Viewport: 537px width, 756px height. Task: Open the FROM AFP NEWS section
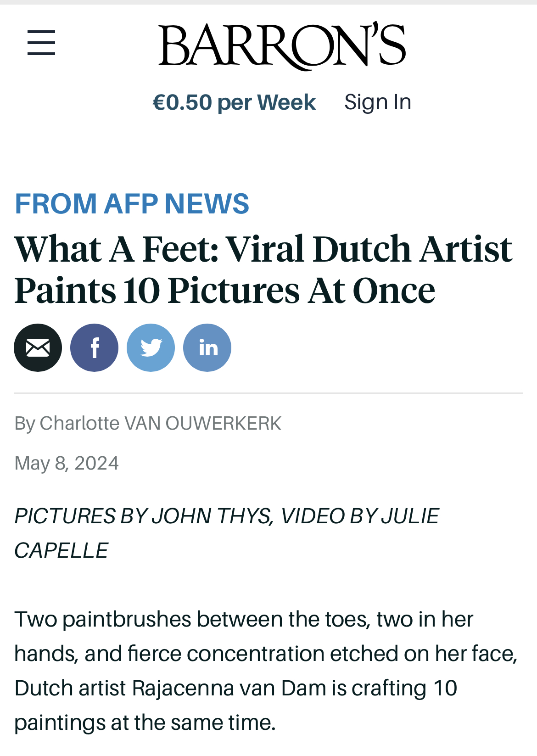(x=132, y=203)
